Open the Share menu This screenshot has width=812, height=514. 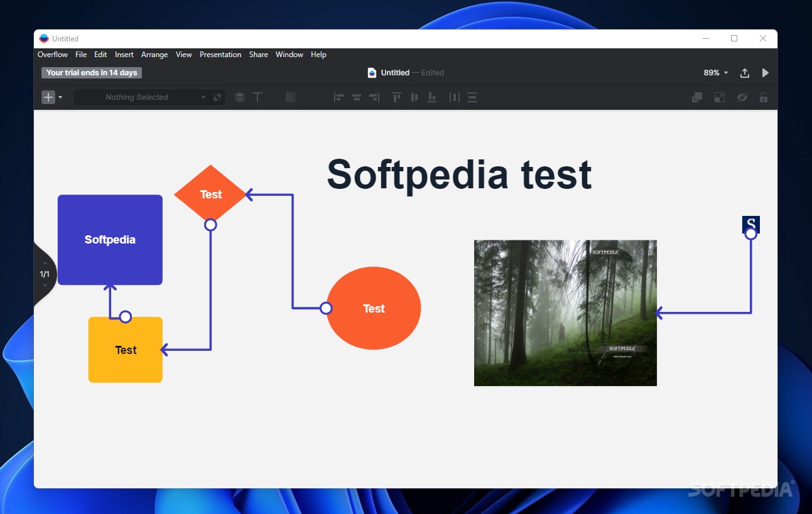click(x=259, y=55)
